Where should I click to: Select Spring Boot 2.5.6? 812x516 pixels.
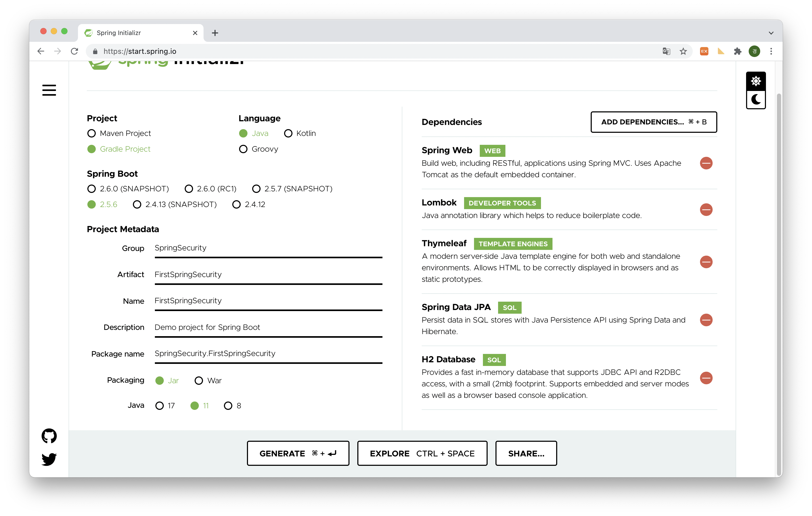tap(102, 204)
